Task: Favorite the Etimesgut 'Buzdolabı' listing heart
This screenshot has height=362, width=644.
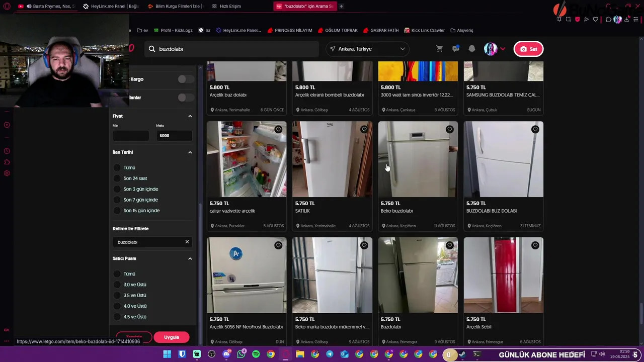Action: tap(449, 245)
